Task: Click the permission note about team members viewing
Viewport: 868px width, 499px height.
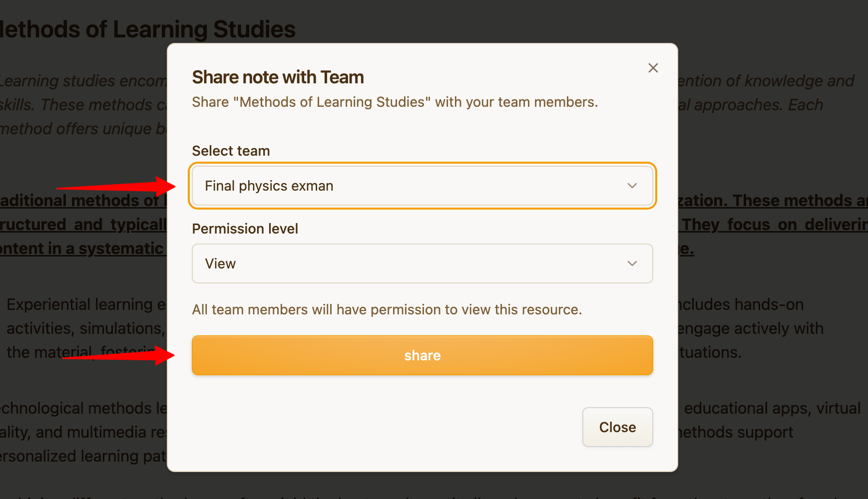Action: pyautogui.click(x=387, y=309)
